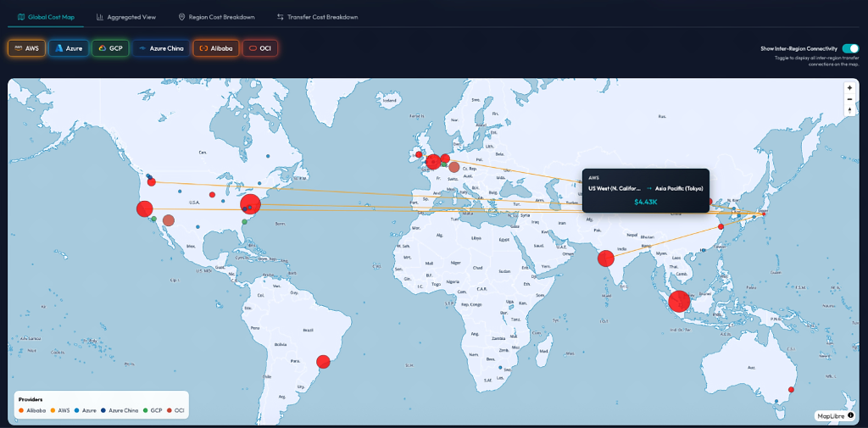
Task: Zoom in with the map plus button
Action: pos(849,87)
